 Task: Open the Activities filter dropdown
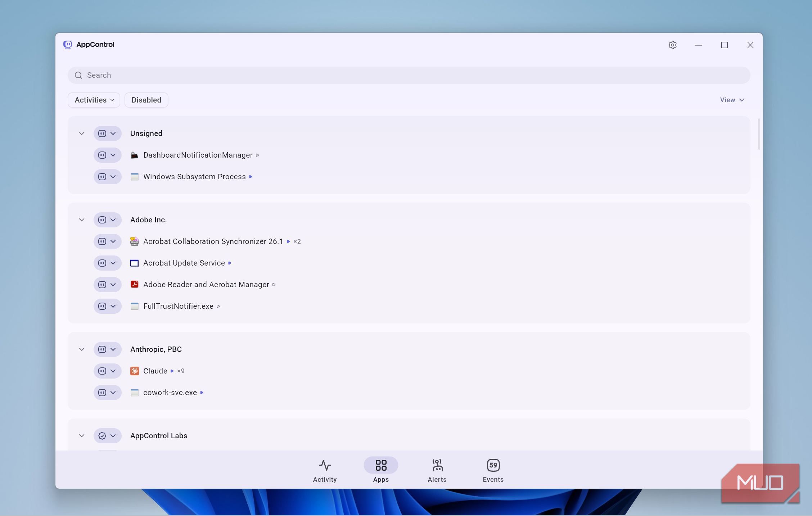94,100
